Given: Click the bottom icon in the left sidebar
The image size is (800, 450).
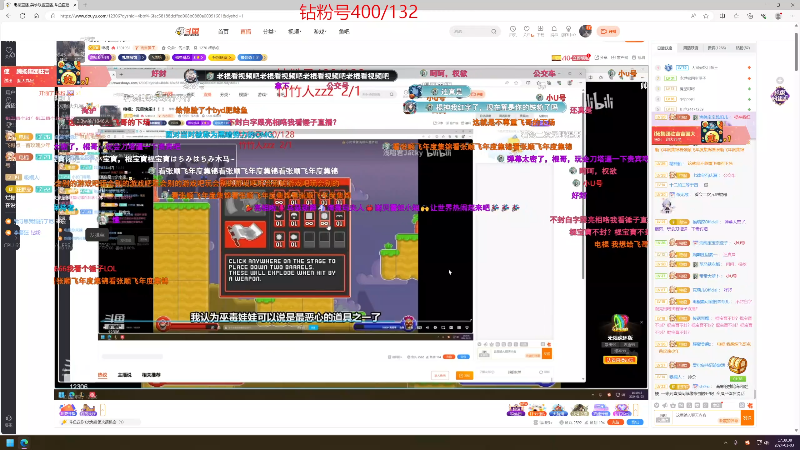Looking at the screenshot, I should (9, 420).
